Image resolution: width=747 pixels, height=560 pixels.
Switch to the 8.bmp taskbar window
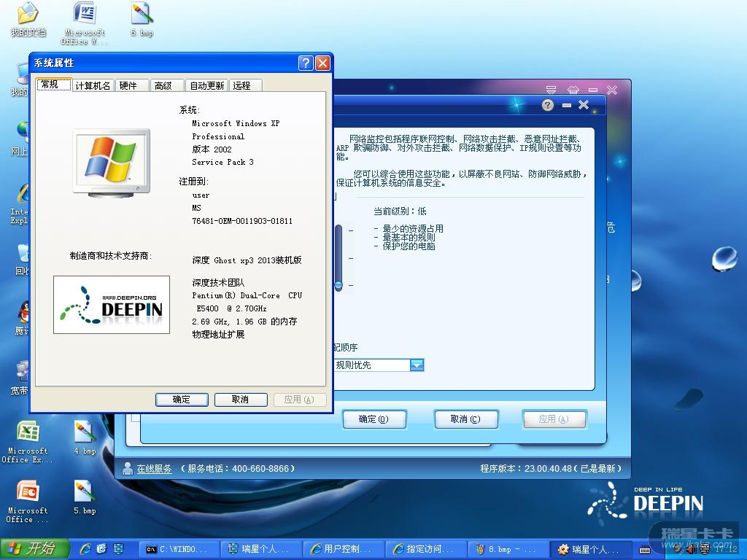point(508,550)
